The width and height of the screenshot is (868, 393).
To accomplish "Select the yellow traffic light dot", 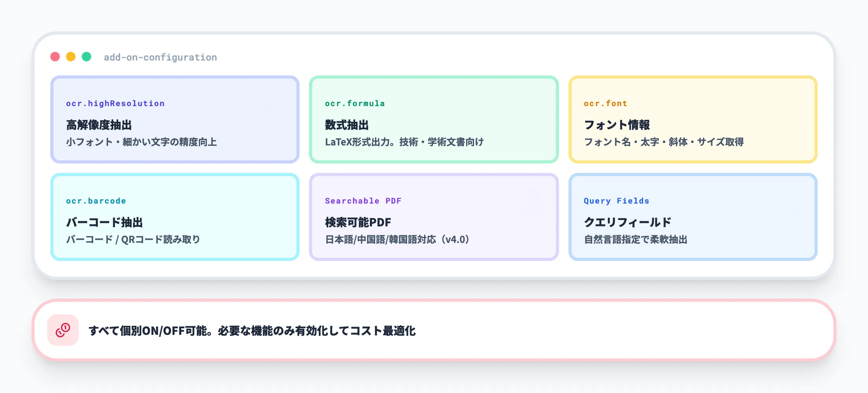I will (x=71, y=57).
